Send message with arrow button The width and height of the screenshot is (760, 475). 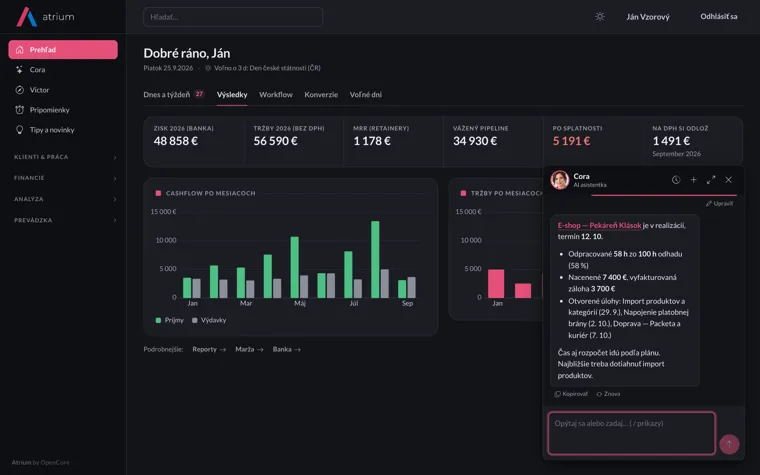pyautogui.click(x=729, y=444)
